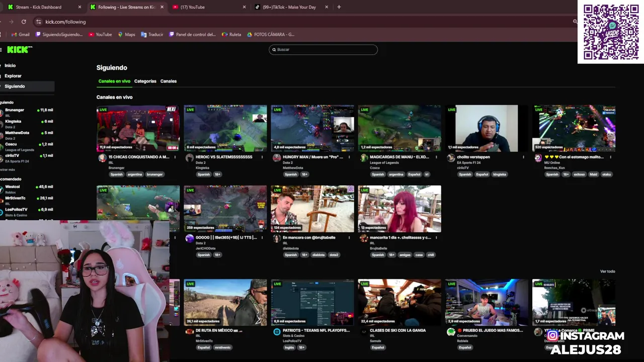Click the browser zoom magnifier icon in address bar
The width and height of the screenshot is (644, 362).
575,22
